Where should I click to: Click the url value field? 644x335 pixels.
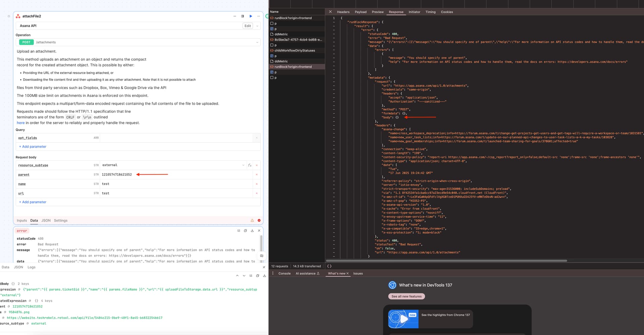[176, 193]
